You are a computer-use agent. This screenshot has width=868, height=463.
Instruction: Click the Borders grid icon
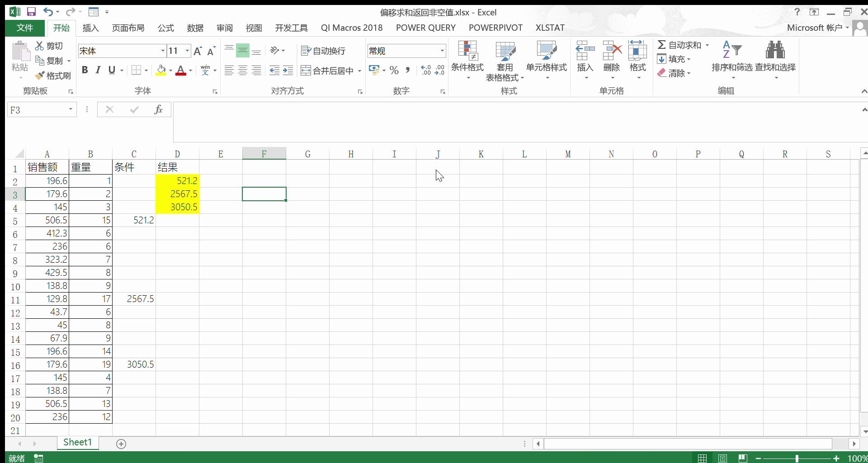(x=136, y=70)
